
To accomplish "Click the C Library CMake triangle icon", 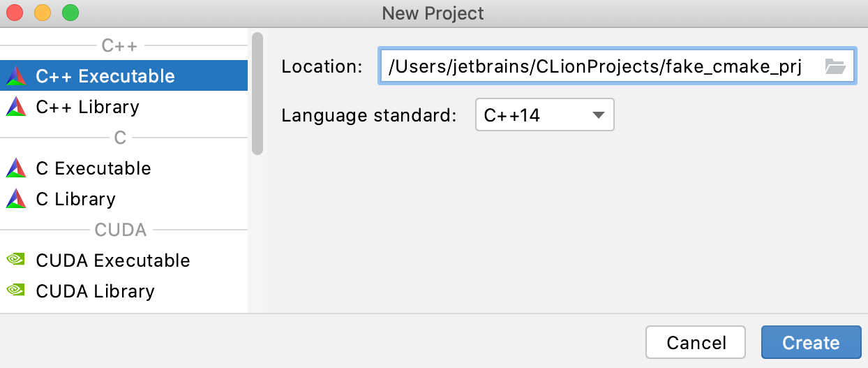I will click(x=16, y=199).
